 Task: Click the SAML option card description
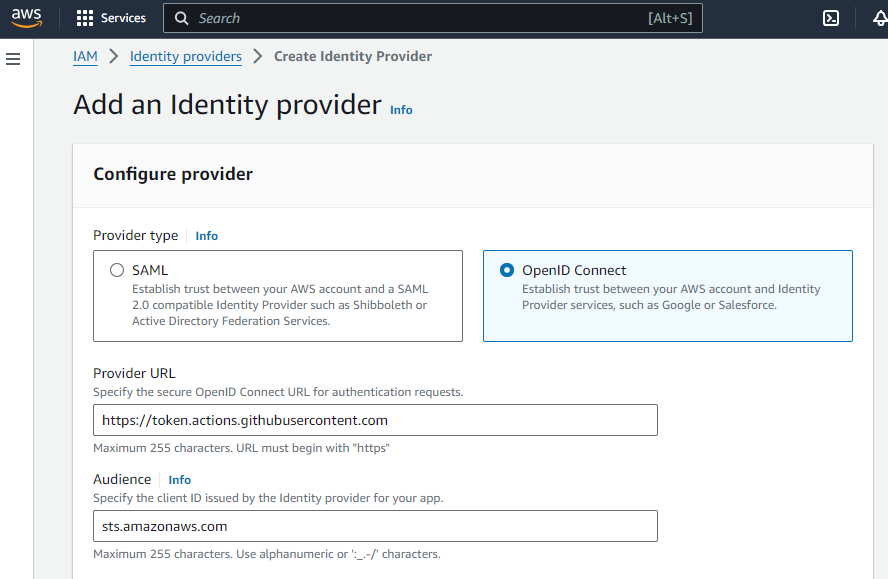point(280,305)
